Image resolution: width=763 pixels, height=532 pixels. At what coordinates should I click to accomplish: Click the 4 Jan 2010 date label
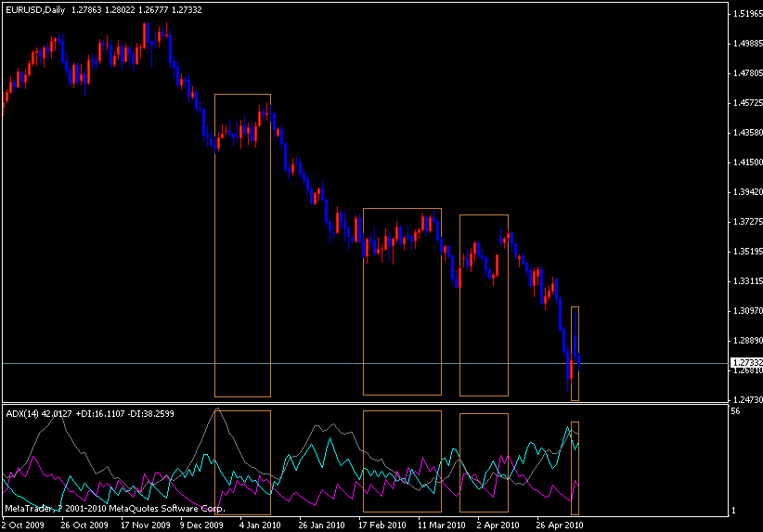260,526
